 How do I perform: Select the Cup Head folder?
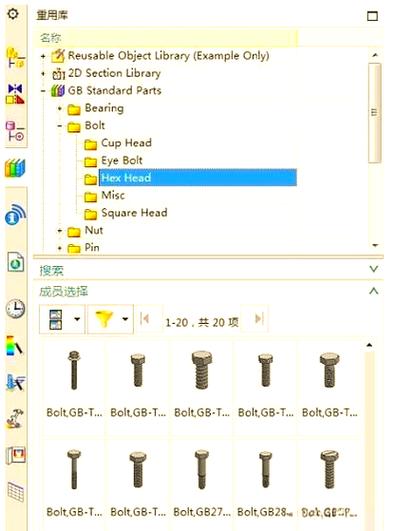(126, 143)
